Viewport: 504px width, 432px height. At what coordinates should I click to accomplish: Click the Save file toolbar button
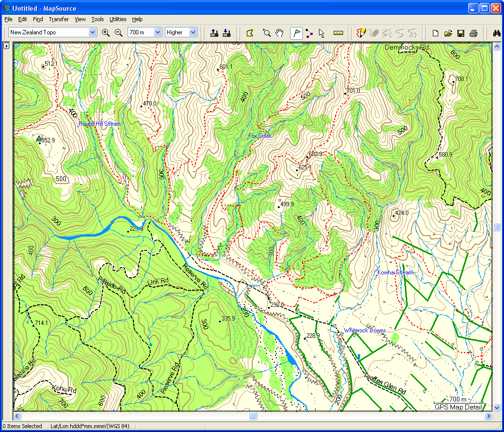460,33
